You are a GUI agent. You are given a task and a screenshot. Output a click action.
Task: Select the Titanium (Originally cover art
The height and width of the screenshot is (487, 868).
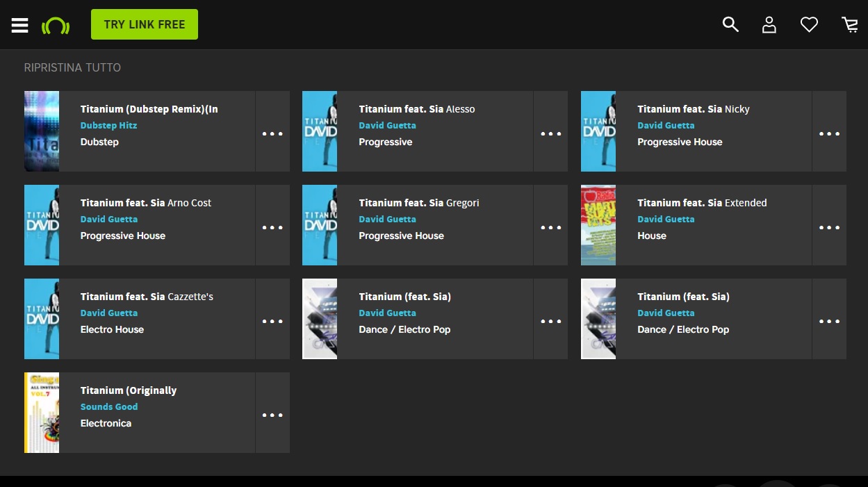coord(42,413)
